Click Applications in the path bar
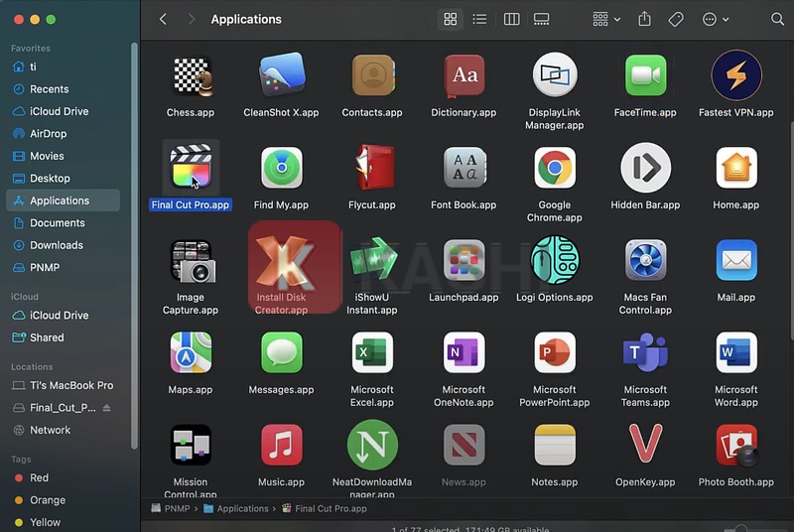 236,509
